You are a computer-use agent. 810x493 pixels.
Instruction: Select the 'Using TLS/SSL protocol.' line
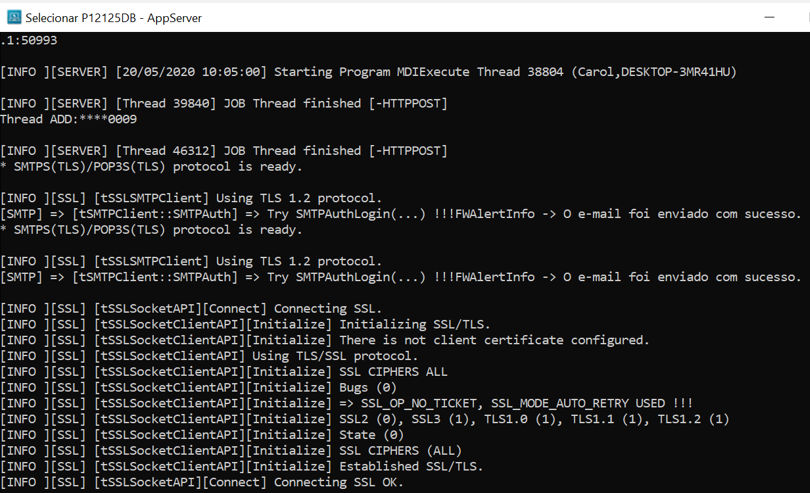click(x=209, y=356)
